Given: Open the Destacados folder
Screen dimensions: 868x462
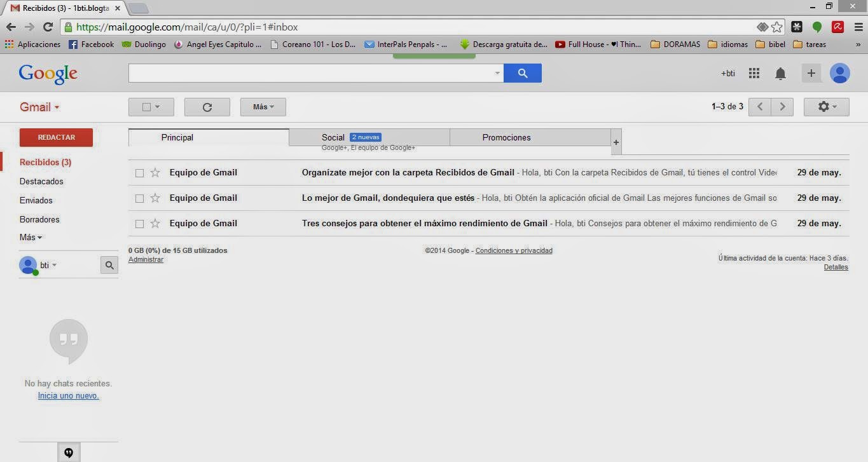Looking at the screenshot, I should pyautogui.click(x=41, y=181).
